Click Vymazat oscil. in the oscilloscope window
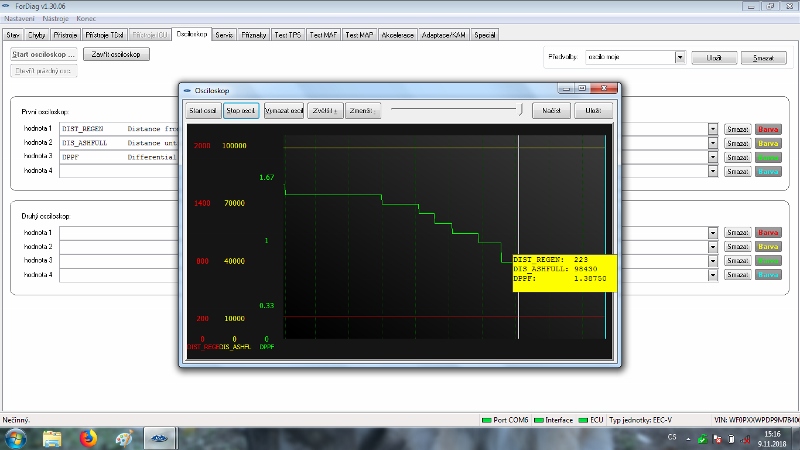The image size is (800, 450). coord(283,110)
